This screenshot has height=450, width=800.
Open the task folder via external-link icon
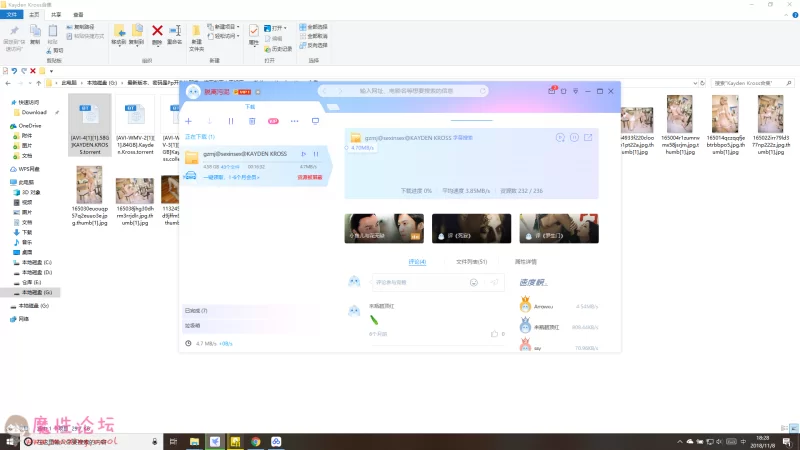coord(588,137)
